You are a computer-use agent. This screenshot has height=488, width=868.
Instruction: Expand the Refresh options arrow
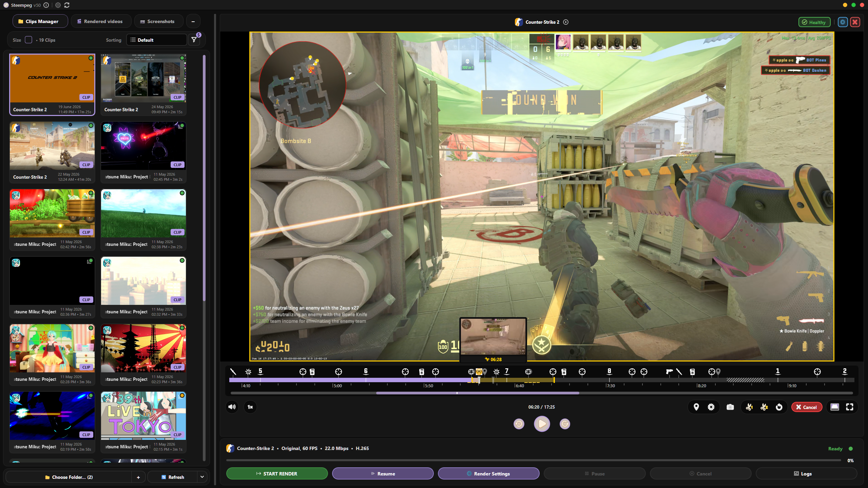point(202,477)
